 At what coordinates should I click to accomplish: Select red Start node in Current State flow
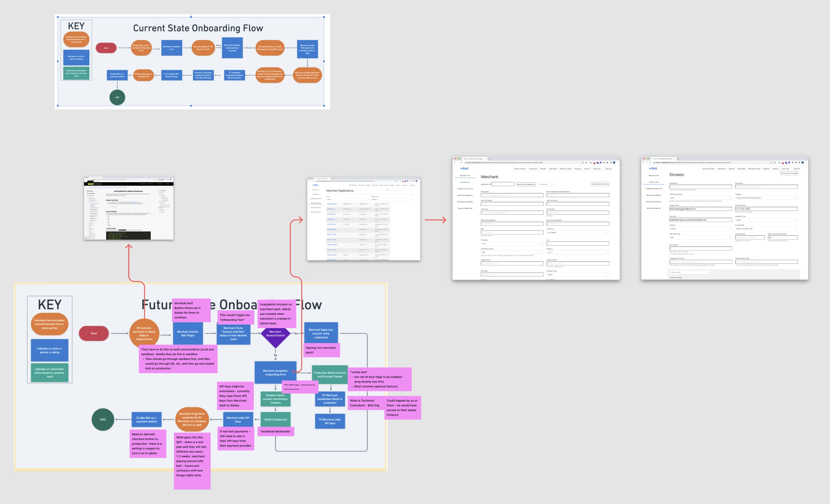(x=106, y=48)
